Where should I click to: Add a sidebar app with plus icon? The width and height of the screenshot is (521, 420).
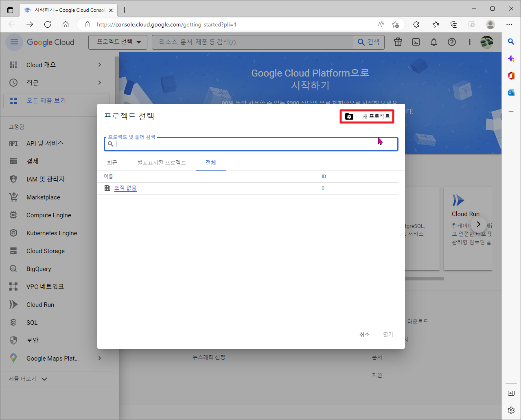point(511,111)
